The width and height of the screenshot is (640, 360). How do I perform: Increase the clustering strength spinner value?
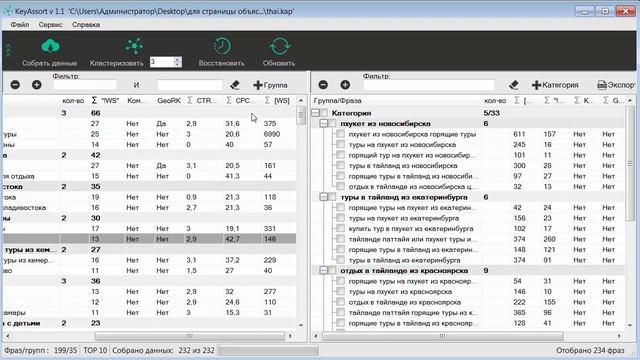[x=178, y=59]
